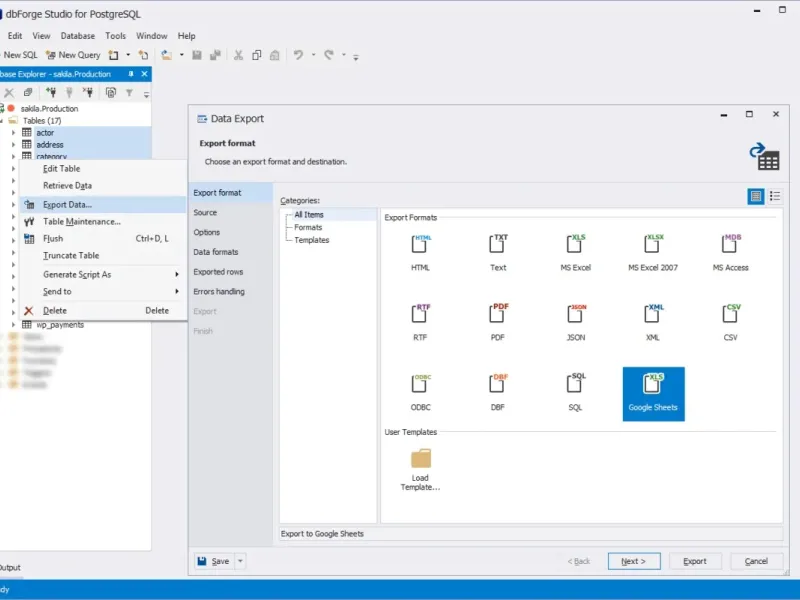Viewport: 800px width, 600px height.
Task: Click the filter icon in Database Explorer
Action: point(130,93)
